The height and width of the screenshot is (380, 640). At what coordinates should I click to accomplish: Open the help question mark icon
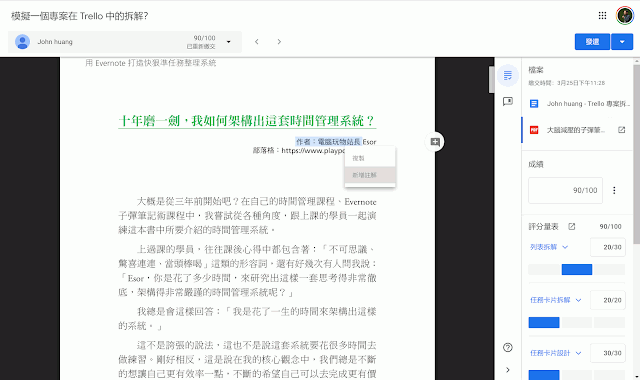pyautogui.click(x=508, y=347)
